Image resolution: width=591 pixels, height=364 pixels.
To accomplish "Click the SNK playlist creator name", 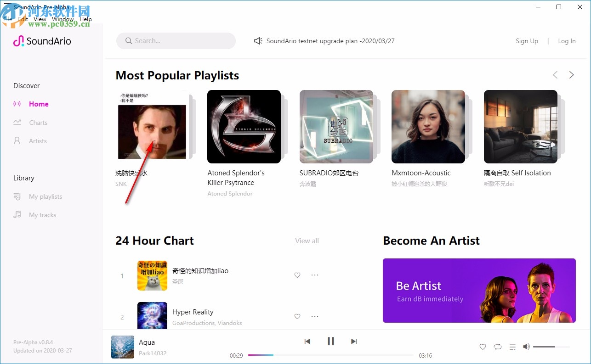I will pyautogui.click(x=121, y=184).
